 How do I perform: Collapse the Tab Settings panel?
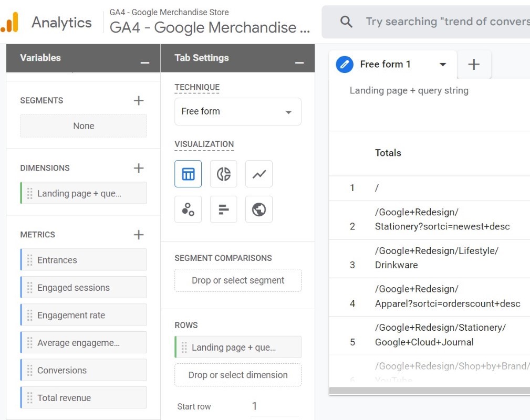[299, 62]
